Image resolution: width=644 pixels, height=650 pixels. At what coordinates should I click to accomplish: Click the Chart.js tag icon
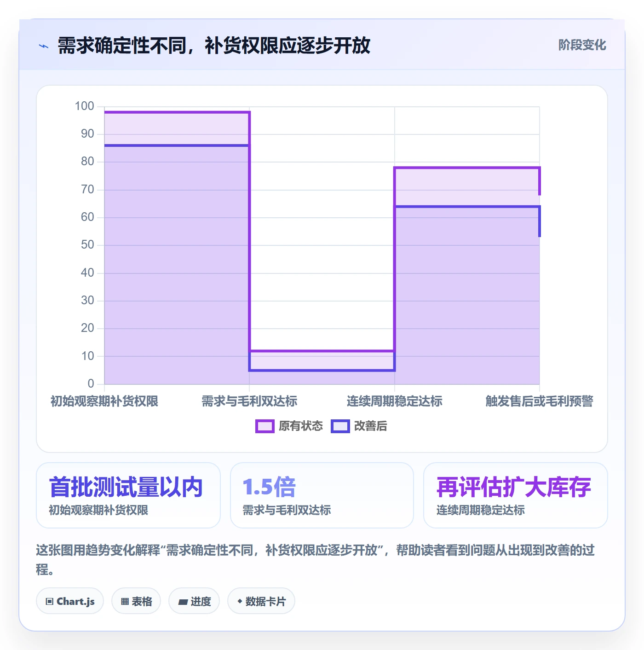click(x=50, y=601)
